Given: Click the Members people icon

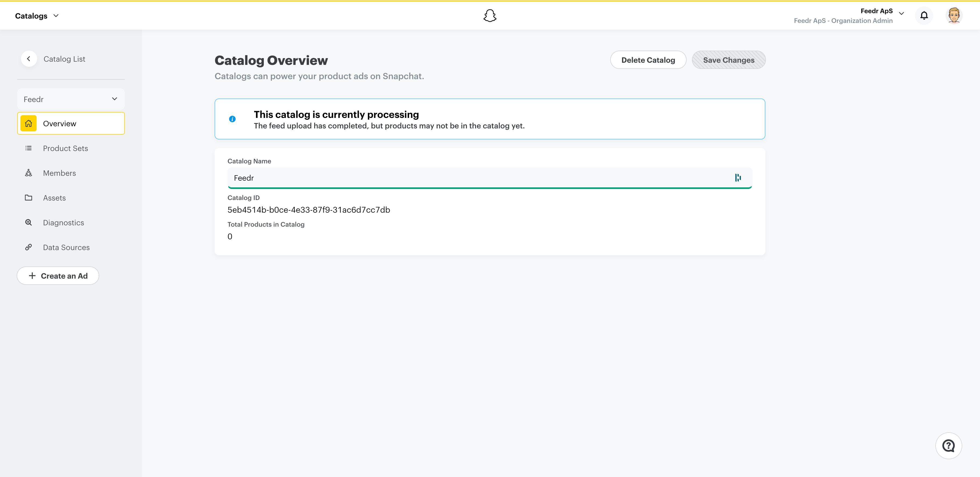Looking at the screenshot, I should [x=29, y=173].
